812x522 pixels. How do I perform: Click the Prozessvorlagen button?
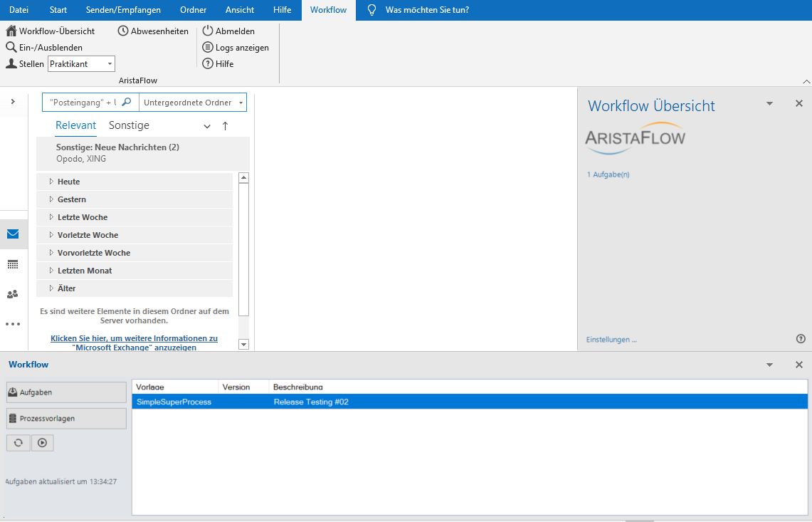(66, 419)
